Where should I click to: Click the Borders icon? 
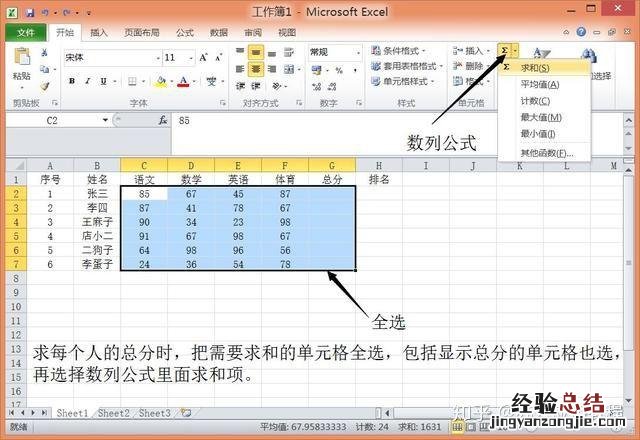point(132,81)
